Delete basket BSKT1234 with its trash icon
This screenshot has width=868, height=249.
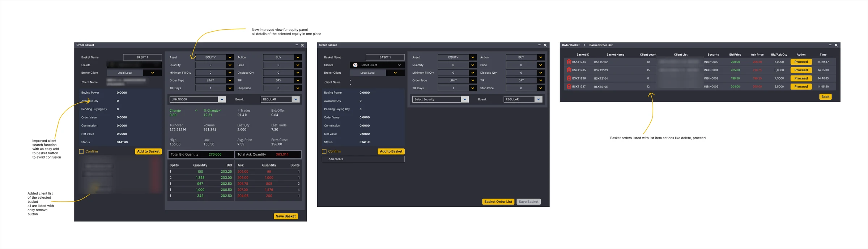click(x=569, y=62)
